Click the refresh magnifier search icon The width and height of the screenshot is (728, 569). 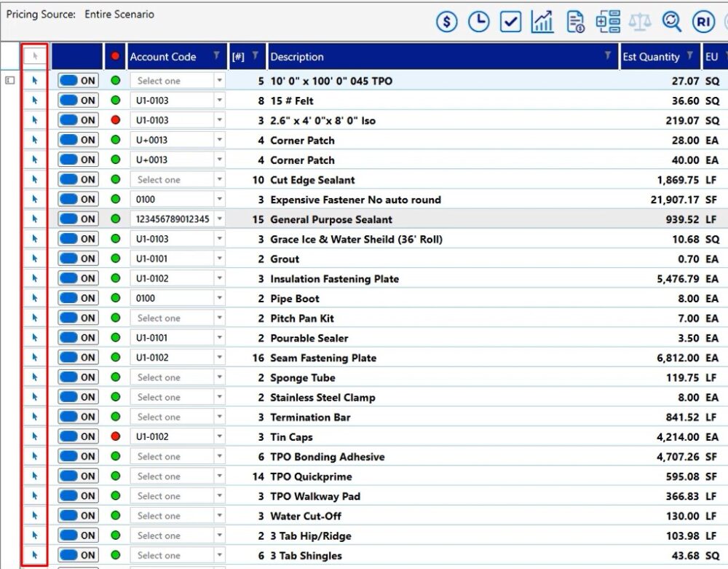(672, 22)
